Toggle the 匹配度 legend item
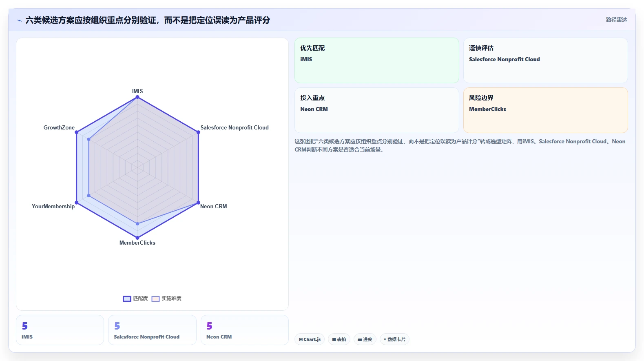 tap(135, 299)
